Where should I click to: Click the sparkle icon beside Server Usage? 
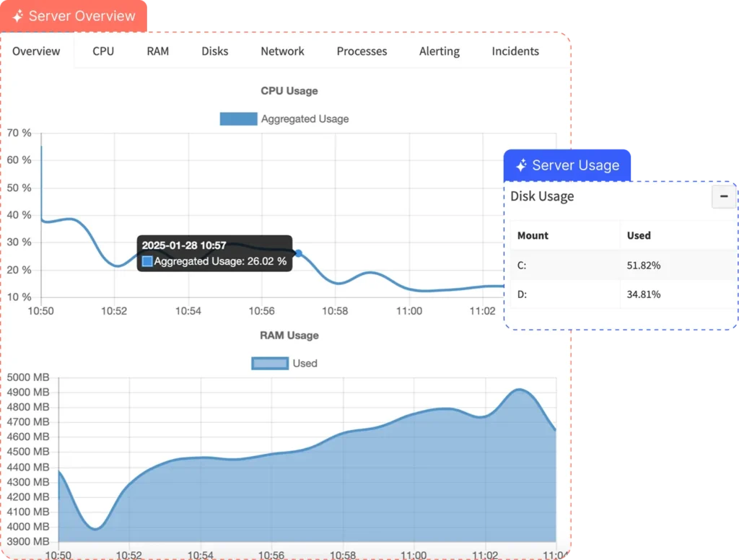click(521, 165)
